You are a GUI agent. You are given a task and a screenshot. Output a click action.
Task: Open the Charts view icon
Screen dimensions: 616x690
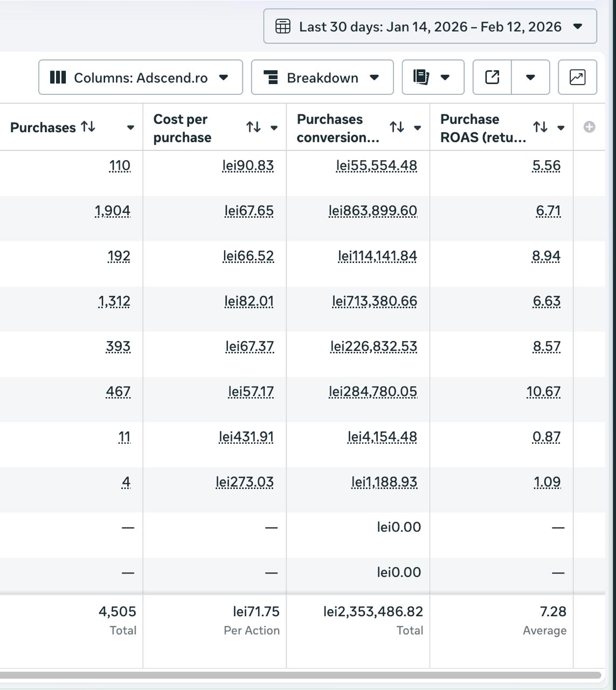(577, 78)
